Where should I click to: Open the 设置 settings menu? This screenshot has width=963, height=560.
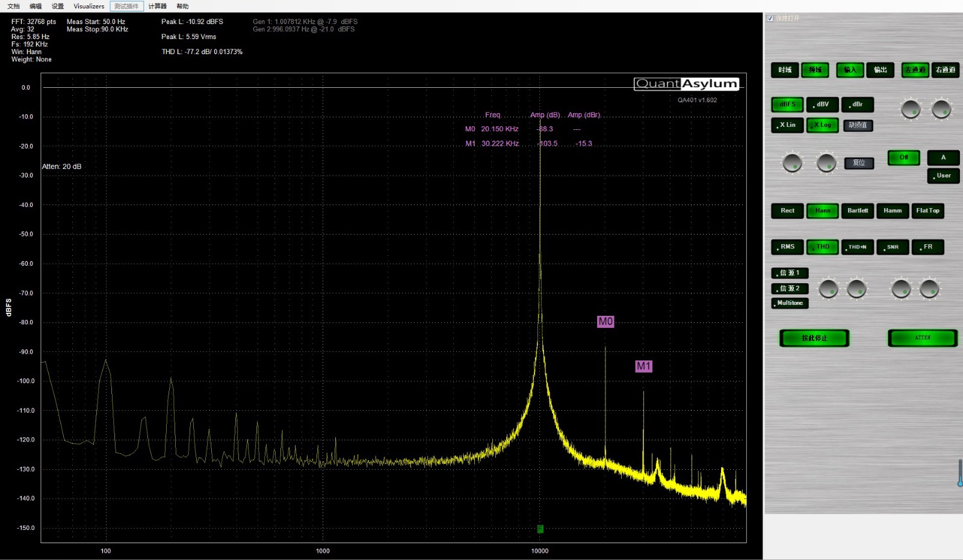(58, 6)
